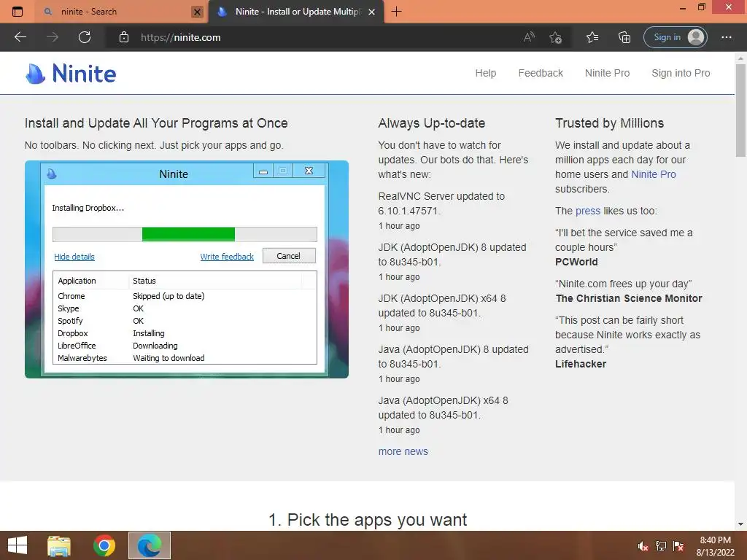Open the tab actions menu icon

[18, 12]
